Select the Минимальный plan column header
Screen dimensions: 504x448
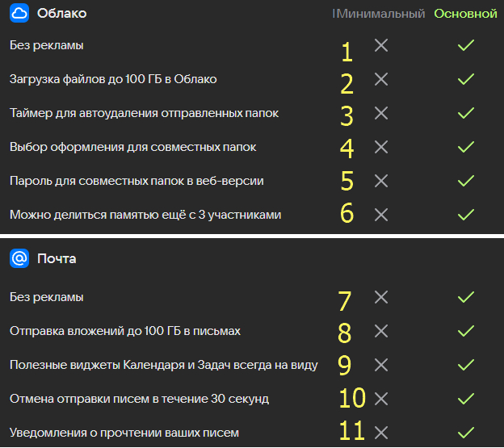pyautogui.click(x=380, y=14)
